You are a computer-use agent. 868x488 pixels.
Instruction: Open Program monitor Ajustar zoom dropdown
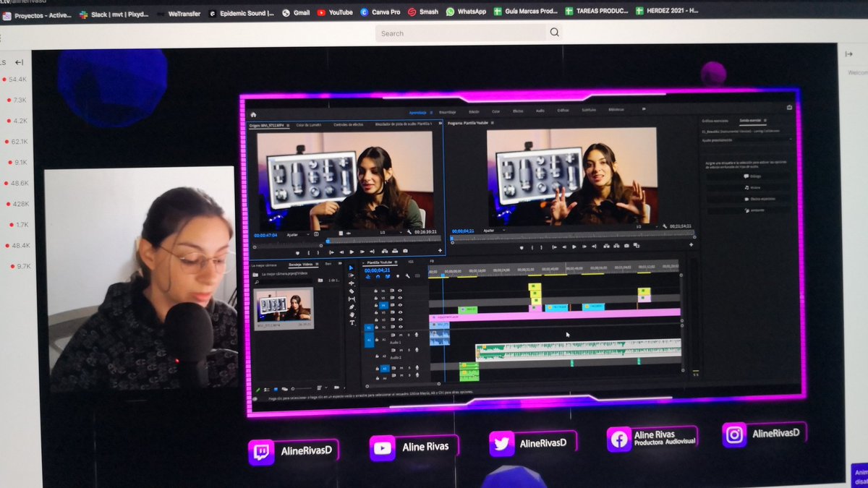(x=493, y=230)
